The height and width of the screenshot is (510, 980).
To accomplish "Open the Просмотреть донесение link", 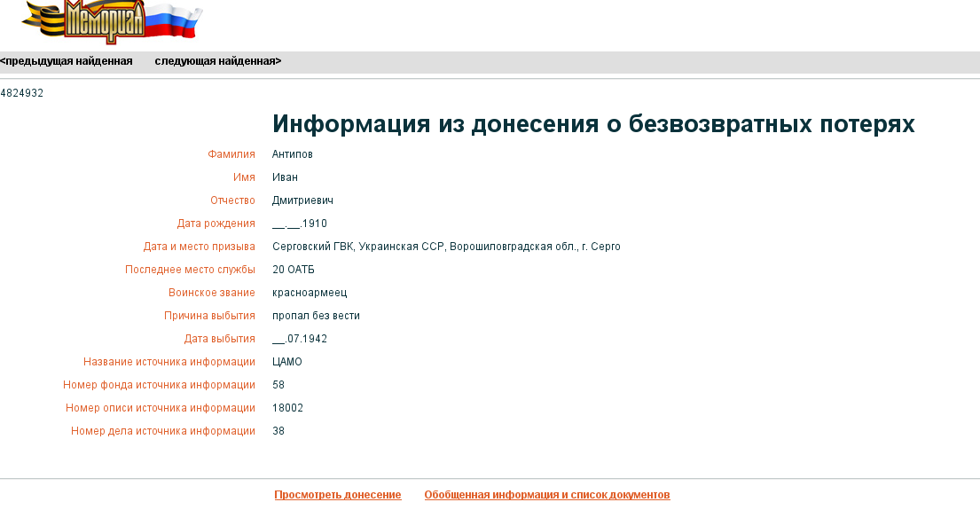I will [x=337, y=495].
